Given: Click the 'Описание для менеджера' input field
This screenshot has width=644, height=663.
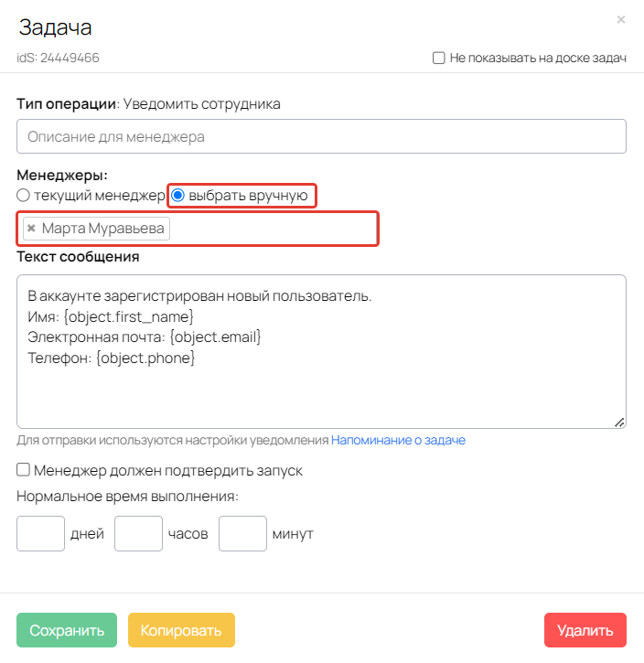Looking at the screenshot, I should coord(321,136).
